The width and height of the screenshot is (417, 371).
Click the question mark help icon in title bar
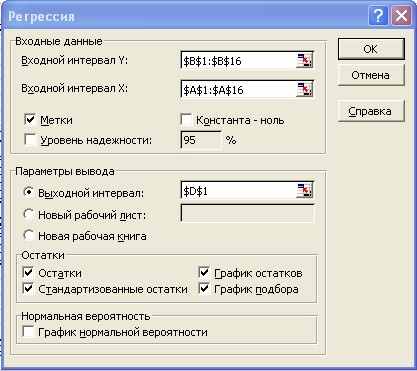coord(378,16)
